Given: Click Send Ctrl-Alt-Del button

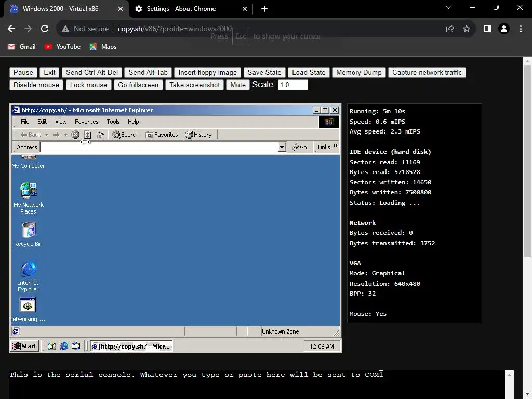Looking at the screenshot, I should click(92, 72).
